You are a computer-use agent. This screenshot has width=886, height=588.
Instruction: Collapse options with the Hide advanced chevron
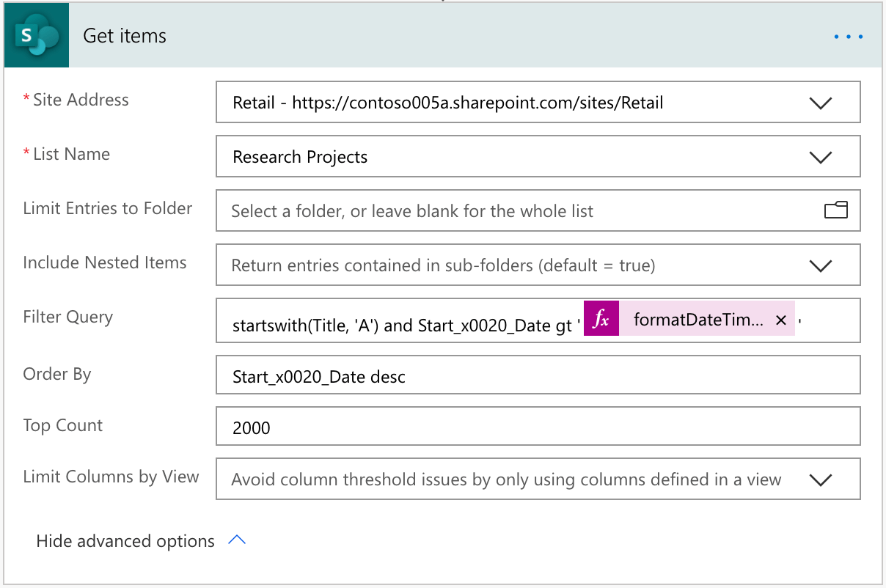236,540
